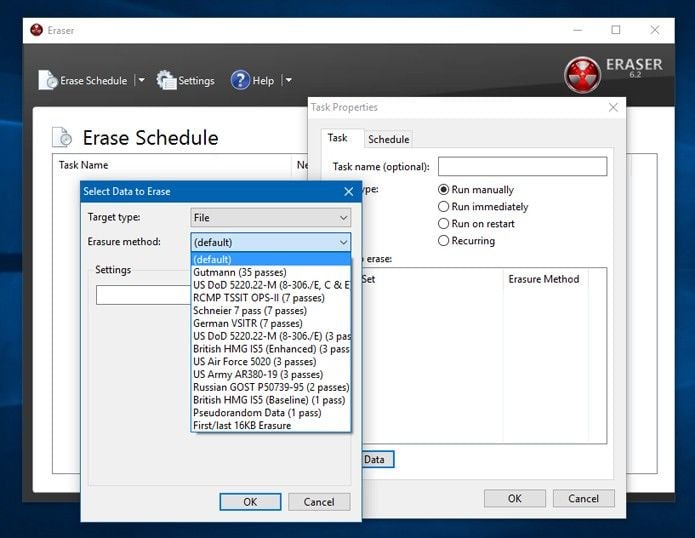Expand the Erase Schedule dropdown arrow
The image size is (695, 538).
pyautogui.click(x=141, y=81)
